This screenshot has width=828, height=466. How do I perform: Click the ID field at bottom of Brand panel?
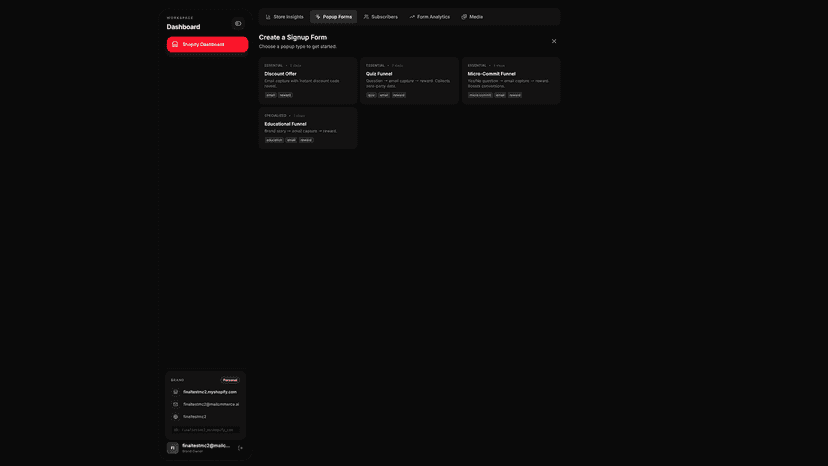pyautogui.click(x=205, y=430)
